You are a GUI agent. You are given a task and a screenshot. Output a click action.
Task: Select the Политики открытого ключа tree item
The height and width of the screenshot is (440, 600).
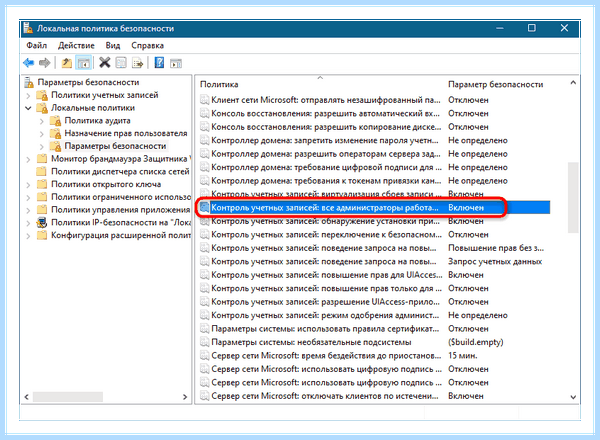106,184
